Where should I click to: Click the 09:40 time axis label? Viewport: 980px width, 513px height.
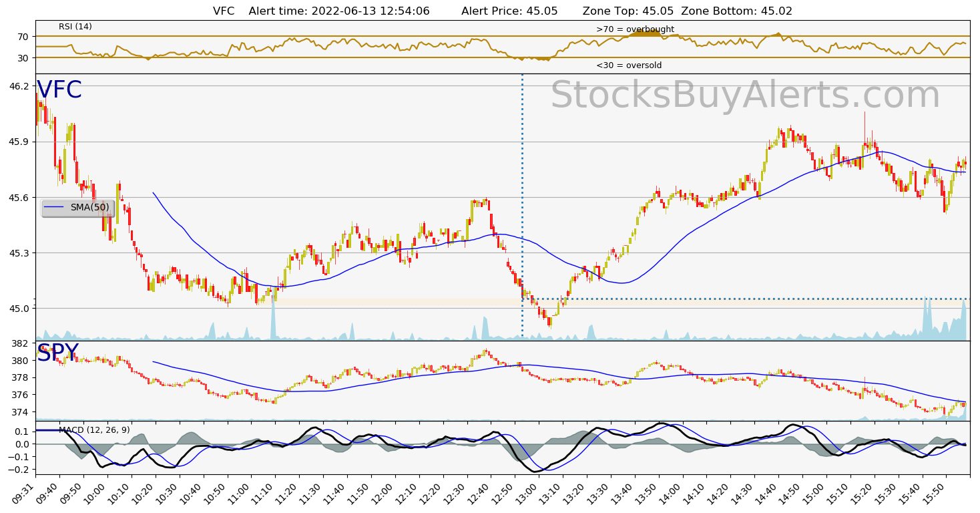click(49, 493)
